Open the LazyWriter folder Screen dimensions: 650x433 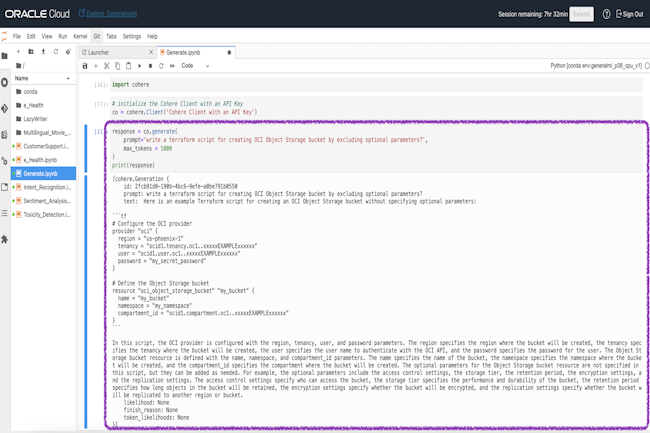(x=43, y=119)
